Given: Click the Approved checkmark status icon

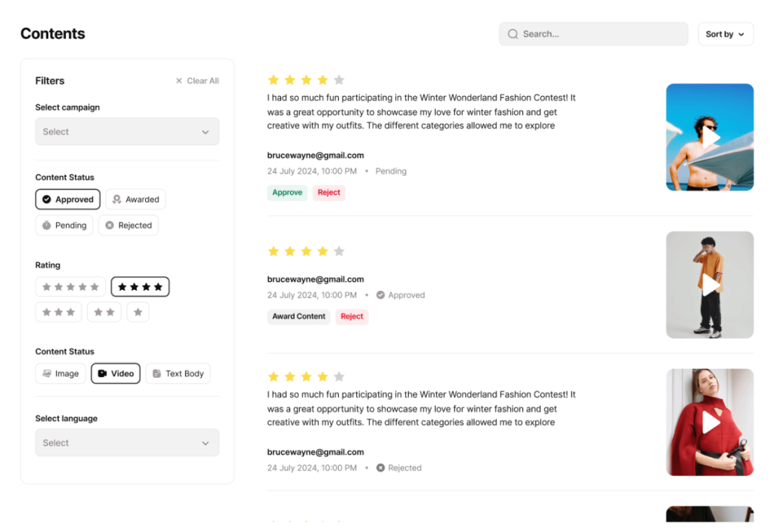Looking at the screenshot, I should click(381, 295).
